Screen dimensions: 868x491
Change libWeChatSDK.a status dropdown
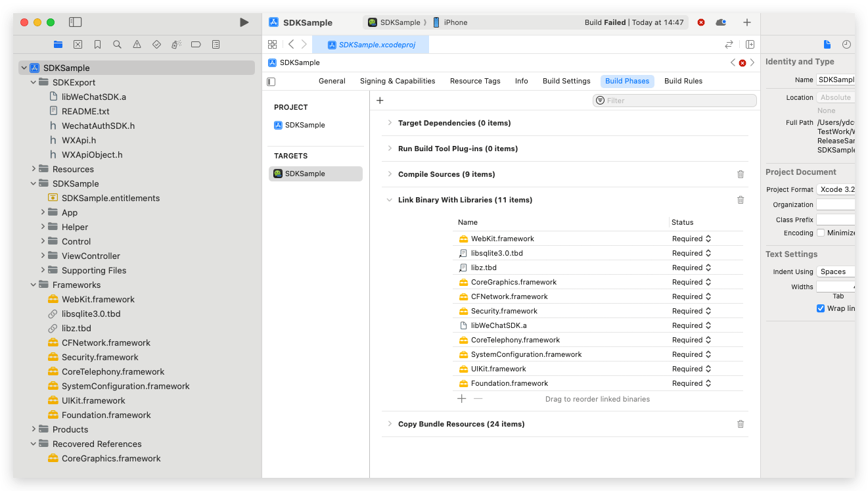692,325
